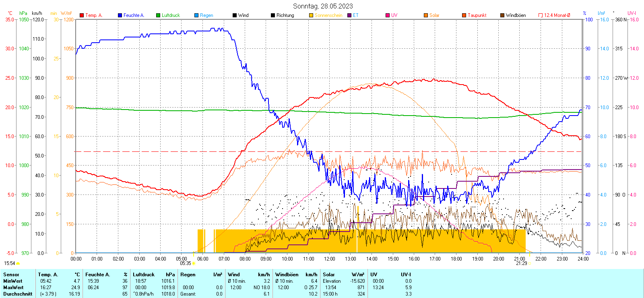644x298 pixels.
Task: Click the brown Windböen legend square
Action: click(502, 15)
